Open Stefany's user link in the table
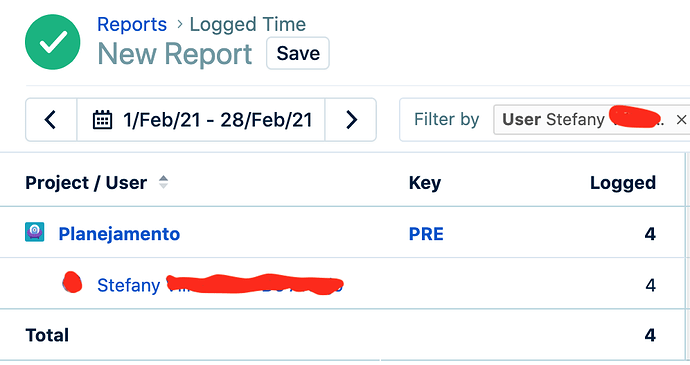This screenshot has width=690, height=365. [220, 285]
